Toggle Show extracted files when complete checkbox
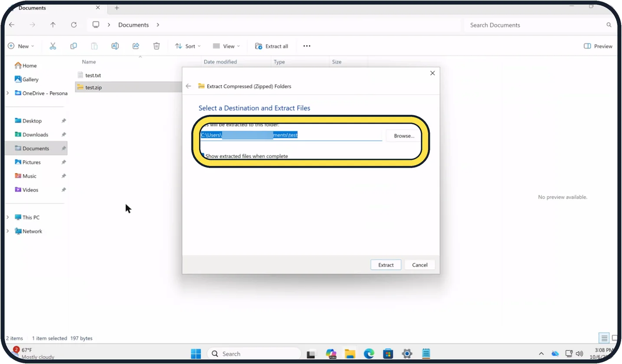Image resolution: width=622 pixels, height=364 pixels. [x=203, y=156]
